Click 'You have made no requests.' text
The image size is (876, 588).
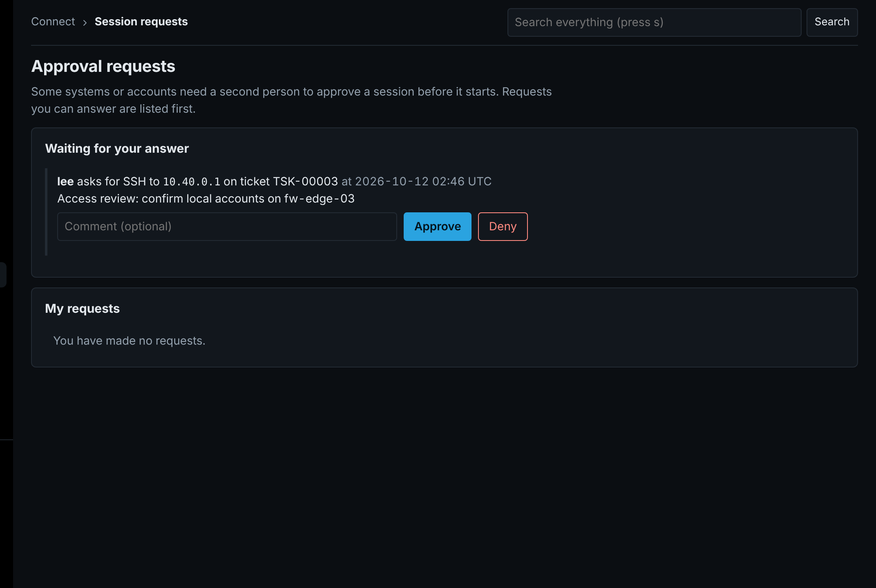coord(129,341)
